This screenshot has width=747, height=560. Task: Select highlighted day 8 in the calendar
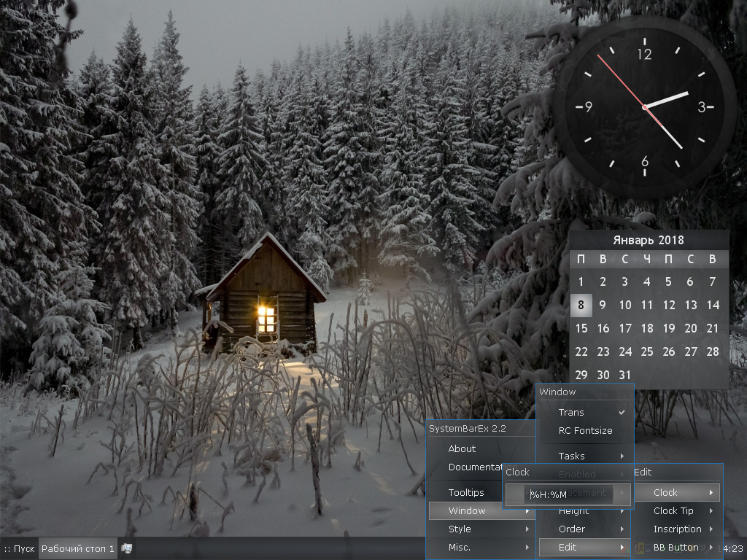tap(581, 305)
